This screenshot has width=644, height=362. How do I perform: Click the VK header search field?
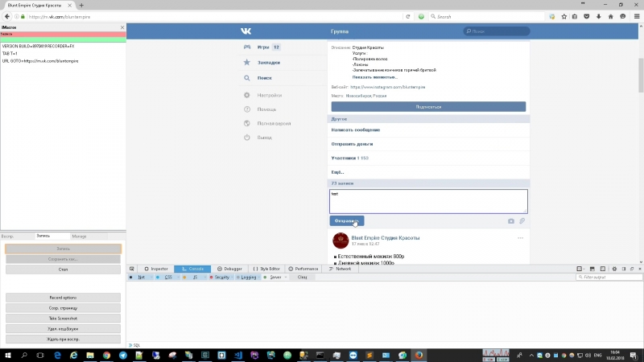coord(496,31)
